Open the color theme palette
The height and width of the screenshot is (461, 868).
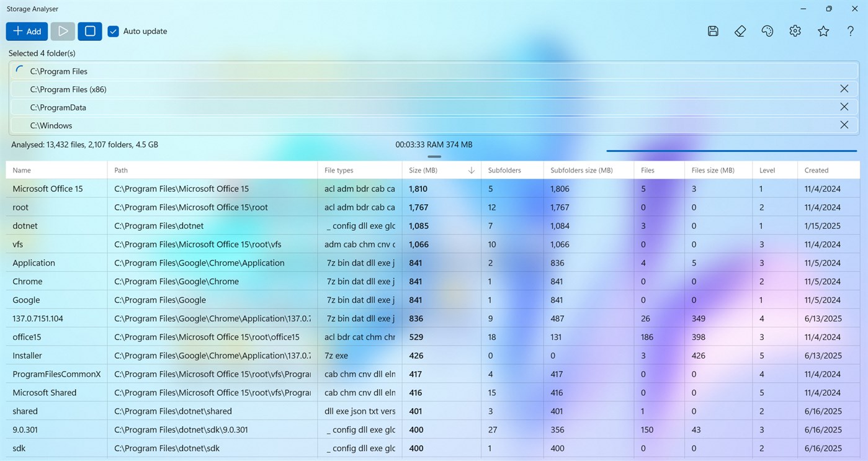point(767,30)
